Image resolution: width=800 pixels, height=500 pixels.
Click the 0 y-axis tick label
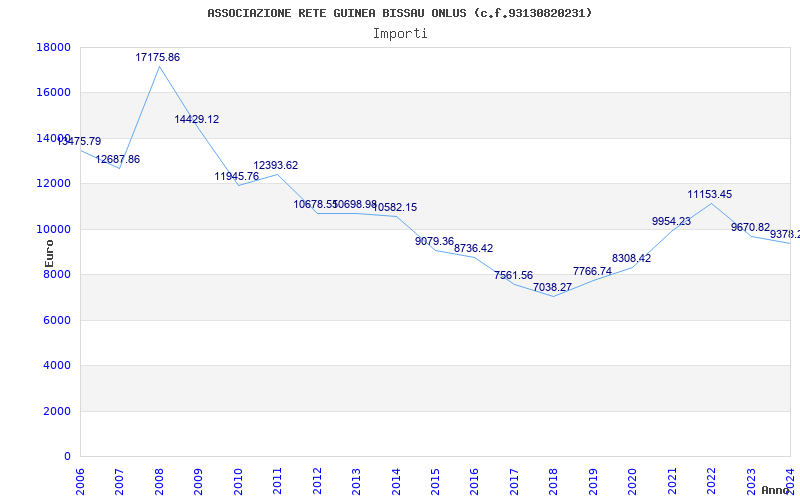pos(67,457)
